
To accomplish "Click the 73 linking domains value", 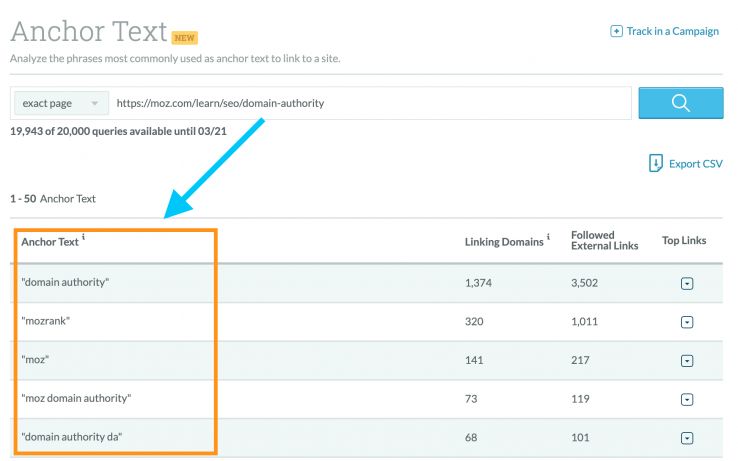I will [471, 399].
